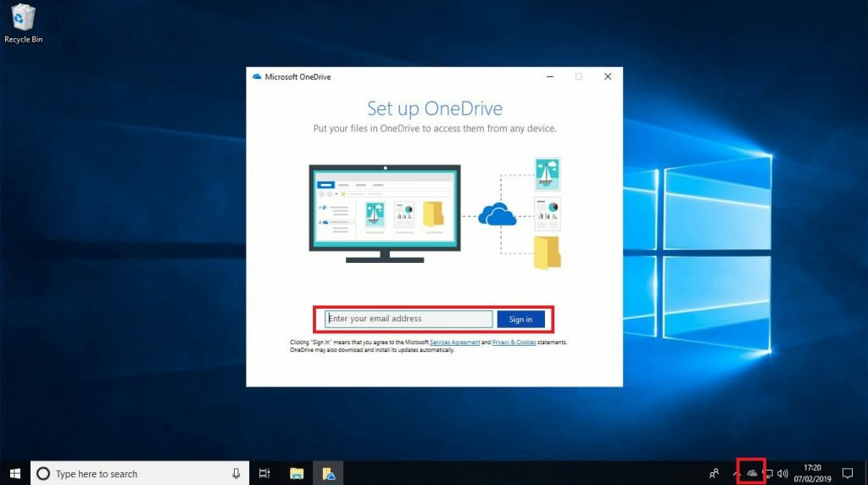Click the Cortana microphone icon
Image resolution: width=868 pixels, height=485 pixels.
tap(236, 473)
